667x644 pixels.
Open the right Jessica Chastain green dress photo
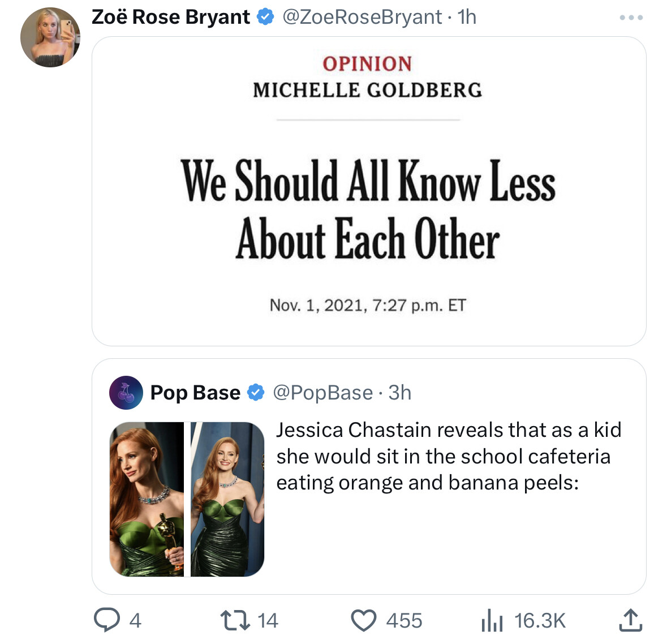click(227, 499)
